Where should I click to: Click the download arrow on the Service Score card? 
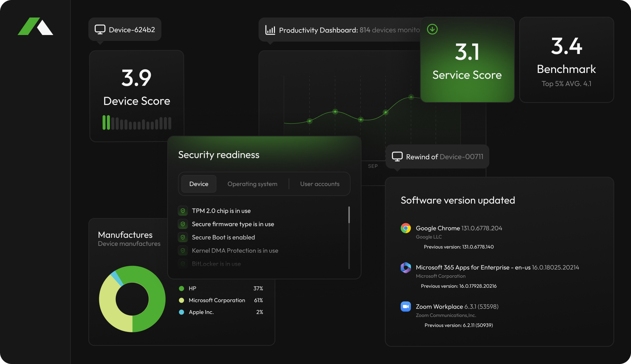coord(432,29)
